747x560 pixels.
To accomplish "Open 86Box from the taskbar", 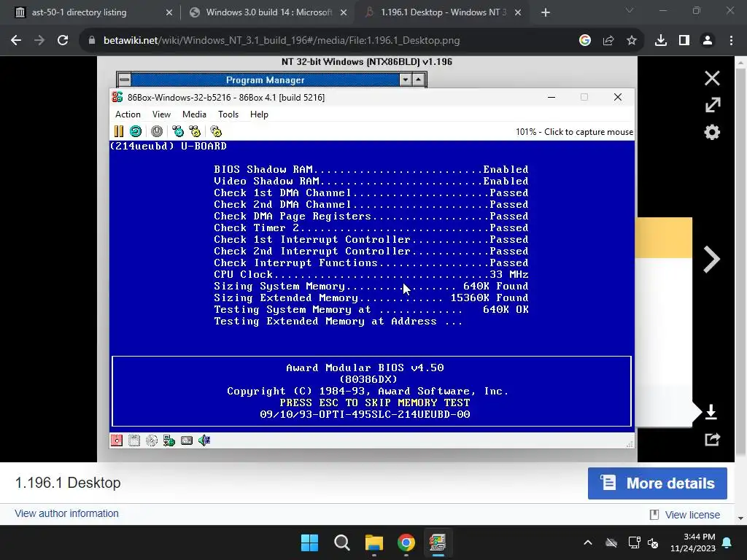I will point(438,542).
